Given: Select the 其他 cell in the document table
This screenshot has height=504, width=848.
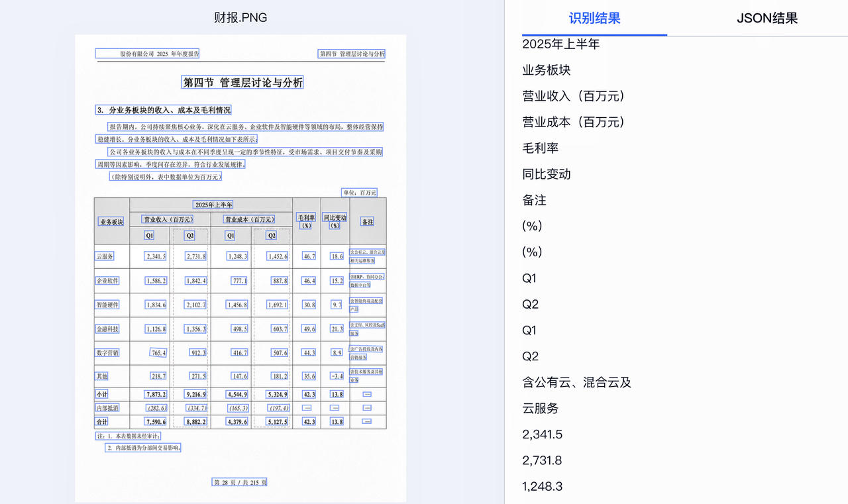Looking at the screenshot, I should tap(102, 376).
